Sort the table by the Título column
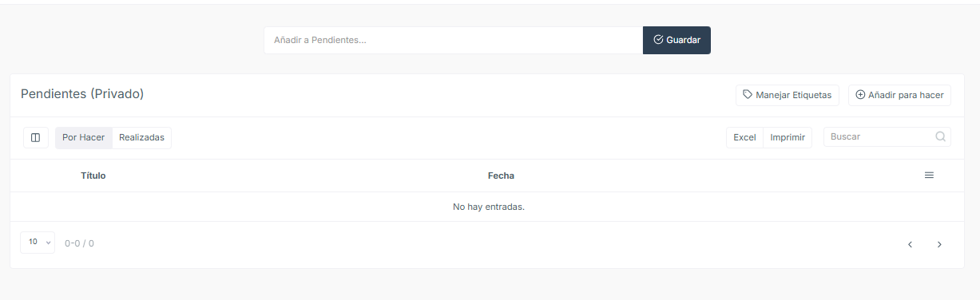The height and width of the screenshot is (300, 980). (x=93, y=176)
